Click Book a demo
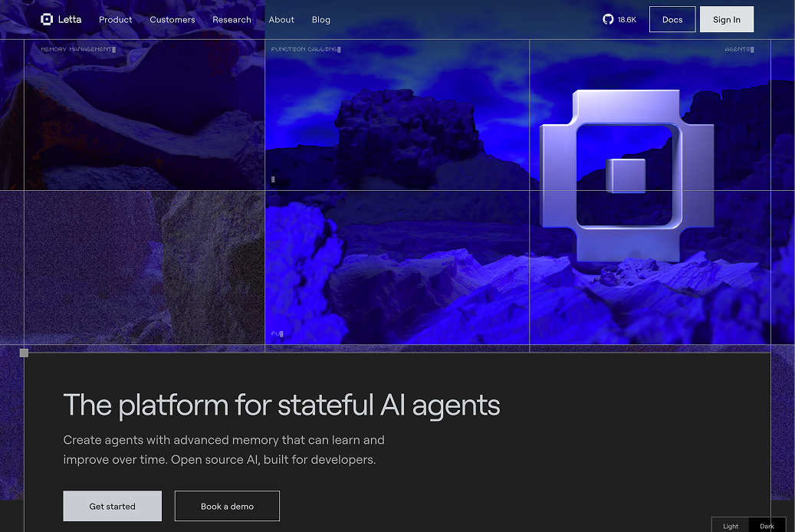The image size is (795, 532). tap(227, 506)
